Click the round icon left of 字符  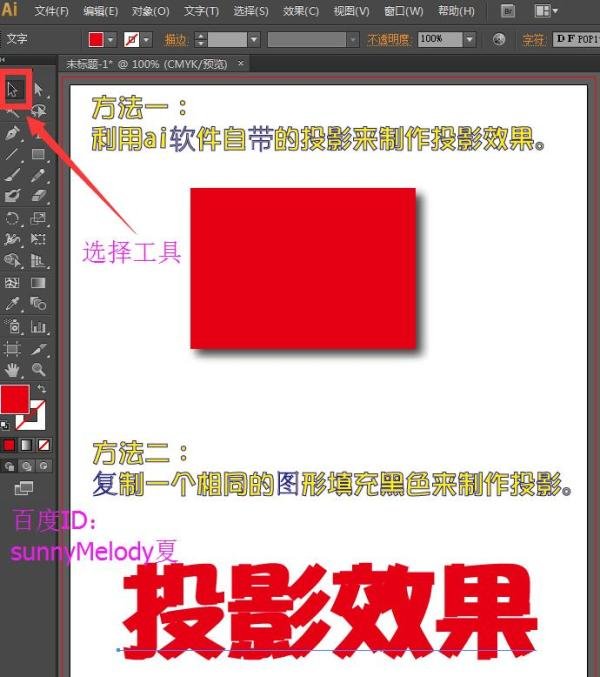click(499, 39)
